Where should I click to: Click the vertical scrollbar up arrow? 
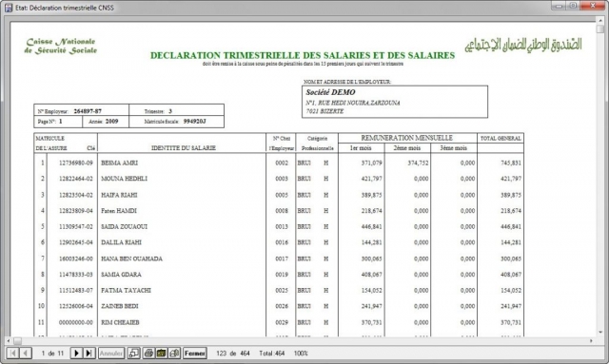600,22
